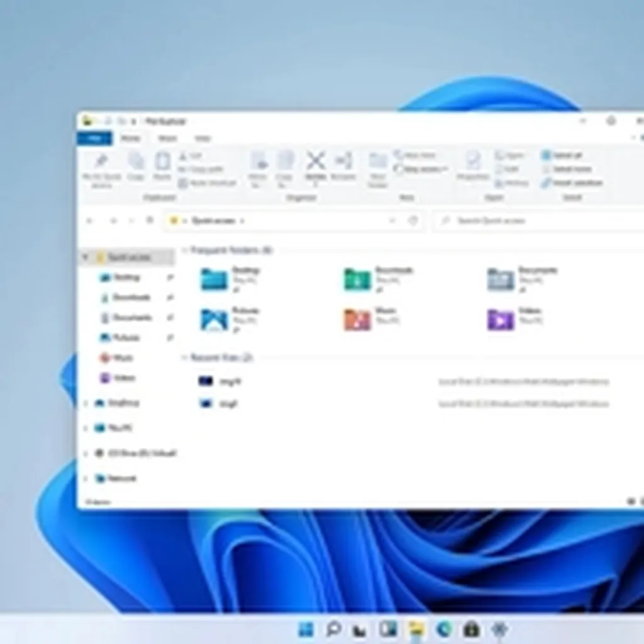Expand the OneDrive tree node arrow
This screenshot has width=644, height=644.
[86, 403]
